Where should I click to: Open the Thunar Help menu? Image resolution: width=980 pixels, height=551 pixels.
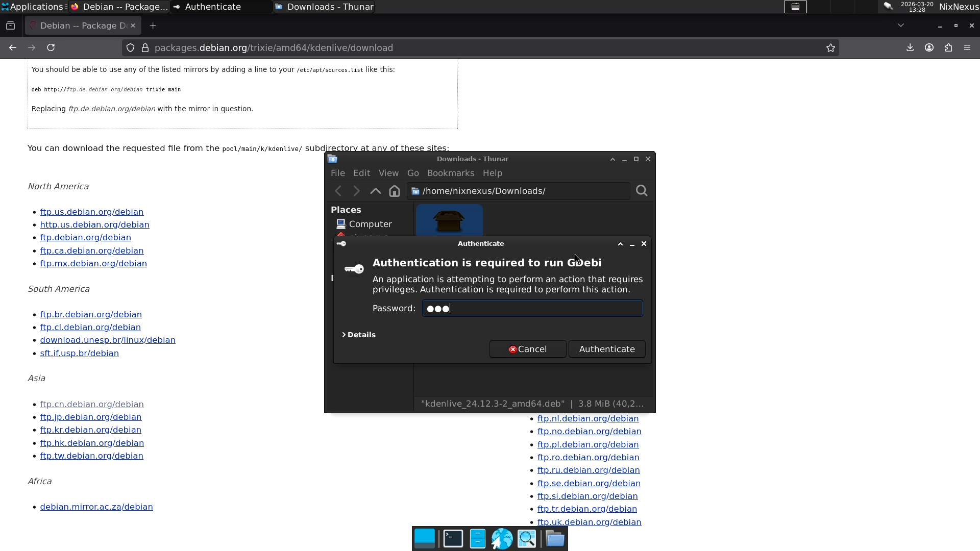tap(493, 173)
